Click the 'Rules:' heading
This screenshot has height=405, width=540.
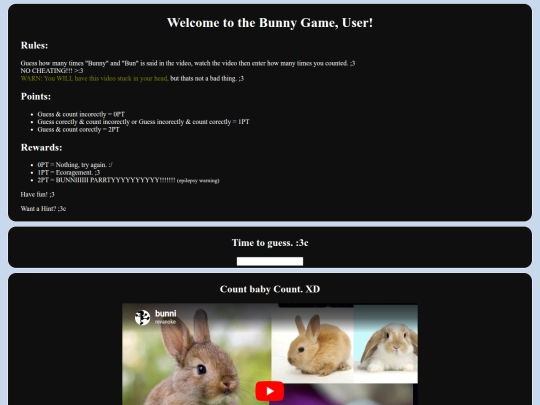tap(34, 45)
